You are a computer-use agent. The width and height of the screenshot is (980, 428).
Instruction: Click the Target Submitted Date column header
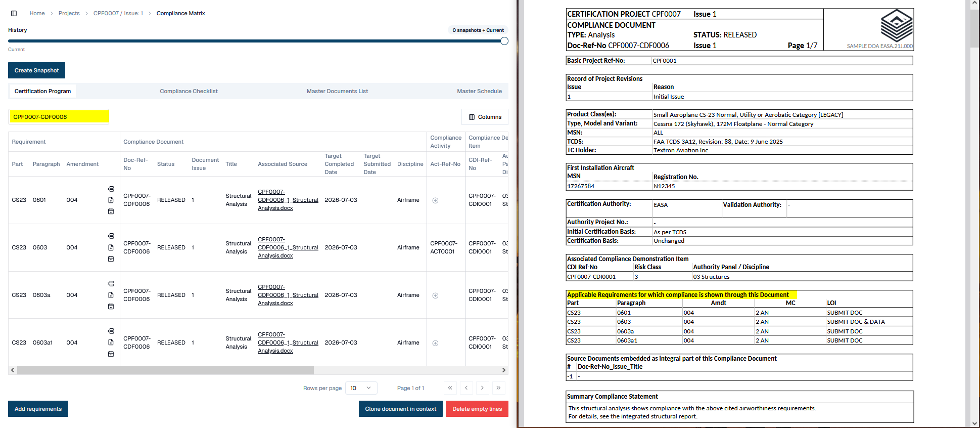(377, 164)
